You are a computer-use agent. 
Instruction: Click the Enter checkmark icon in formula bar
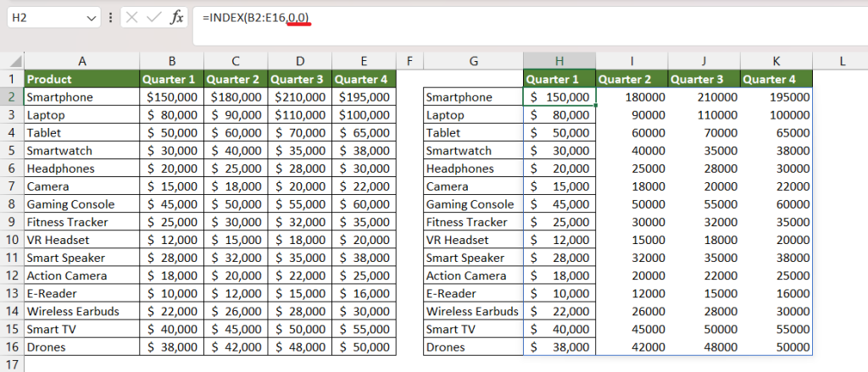tap(154, 18)
